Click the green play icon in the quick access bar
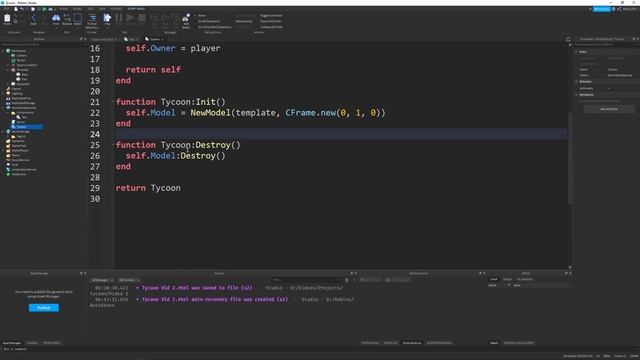The width and height of the screenshot is (640, 360). click(44, 9)
